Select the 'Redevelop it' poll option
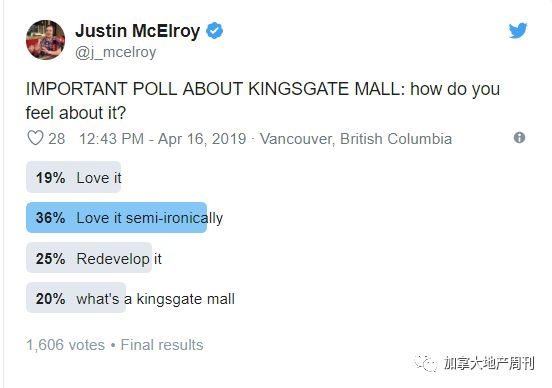This screenshot has height=388, width=552. click(94, 258)
